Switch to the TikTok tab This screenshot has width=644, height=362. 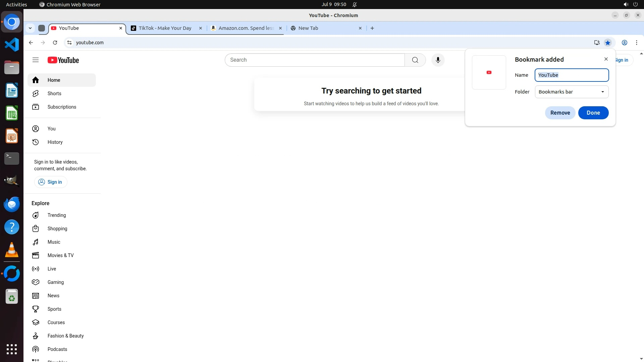pyautogui.click(x=165, y=28)
